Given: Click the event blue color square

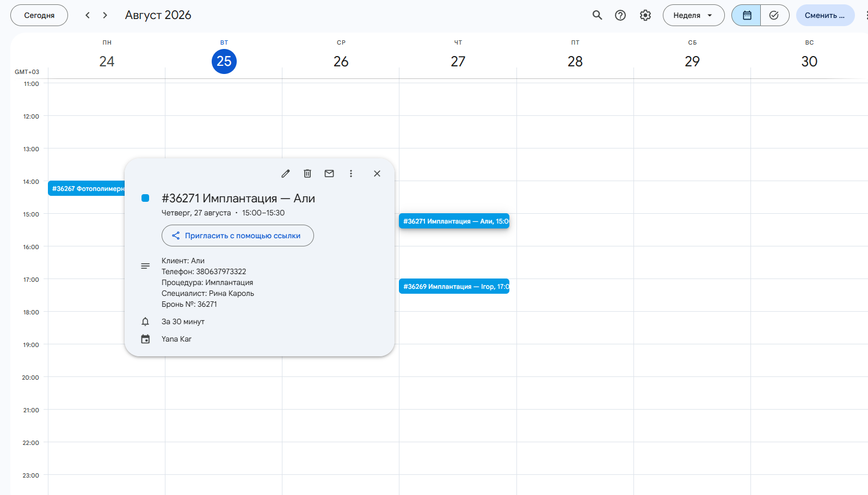Looking at the screenshot, I should coord(145,198).
